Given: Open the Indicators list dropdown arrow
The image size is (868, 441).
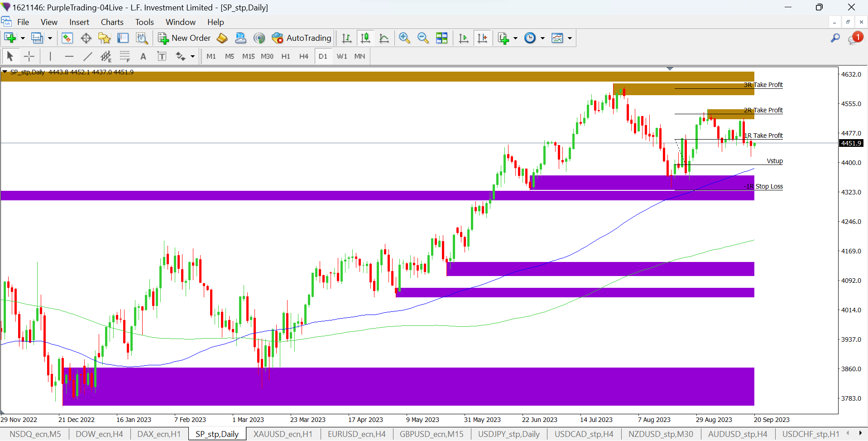Looking at the screenshot, I should pyautogui.click(x=515, y=39).
